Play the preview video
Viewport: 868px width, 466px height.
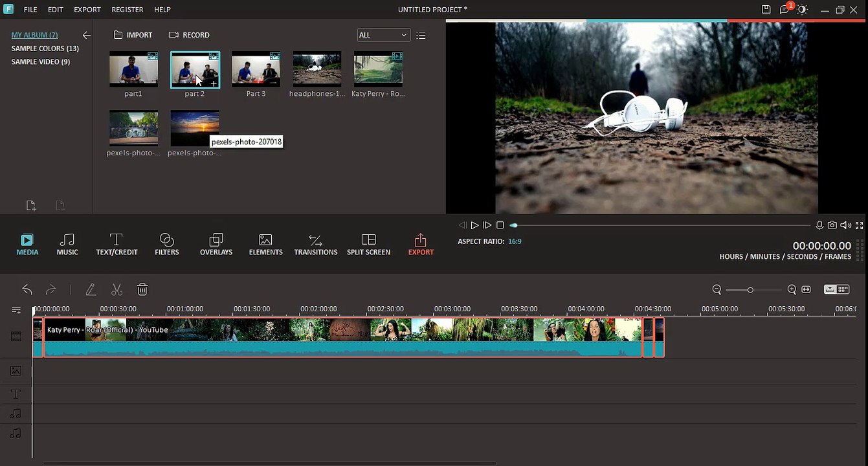[474, 225]
